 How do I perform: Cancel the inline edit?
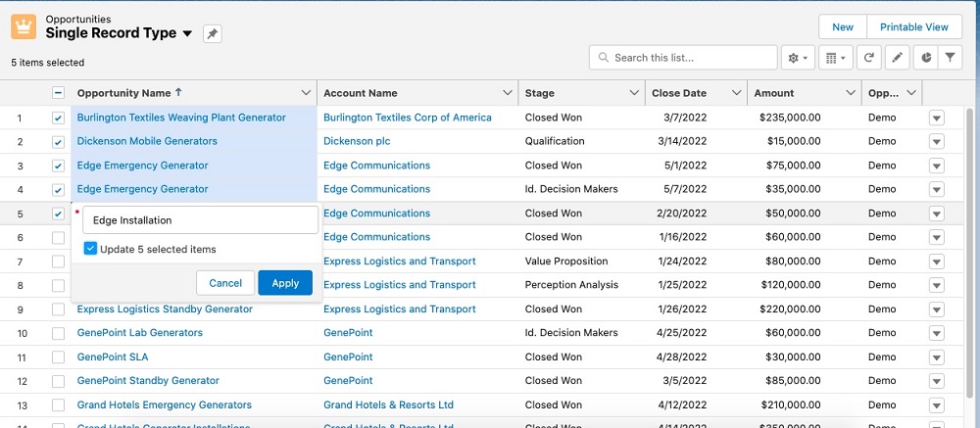pos(225,283)
